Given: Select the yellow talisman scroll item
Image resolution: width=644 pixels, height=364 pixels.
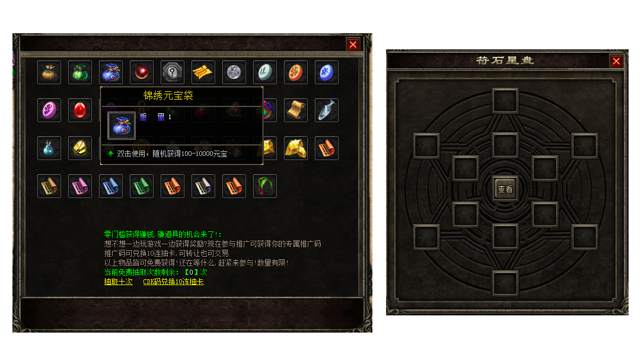Looking at the screenshot, I should tap(203, 72).
